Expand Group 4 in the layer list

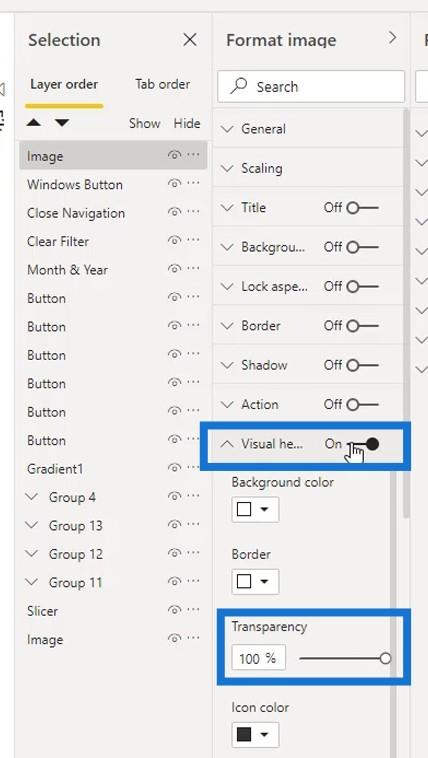(x=32, y=497)
